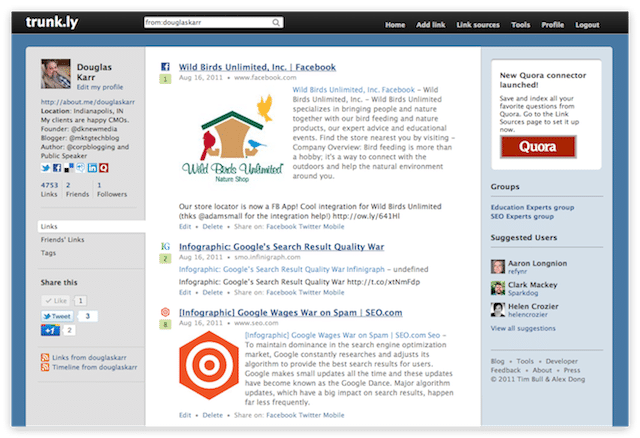Delete the Wild Birds Unlimited link entry
640x438 pixels.
(213, 227)
